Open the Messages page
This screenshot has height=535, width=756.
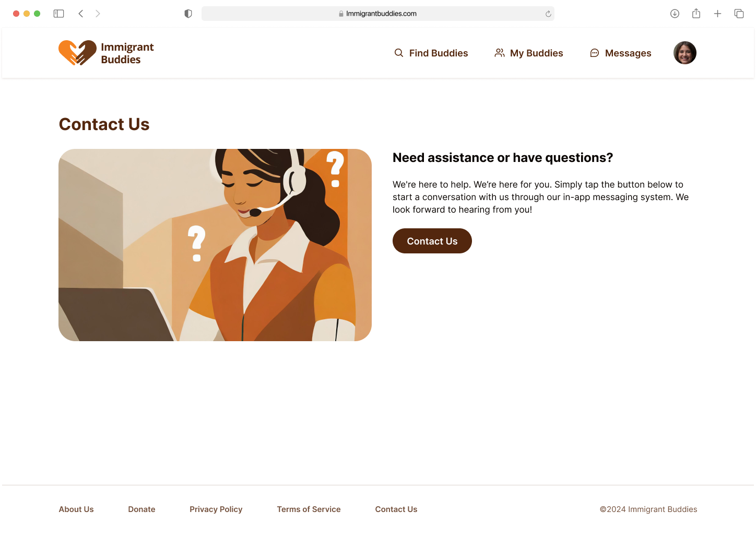[x=620, y=53]
